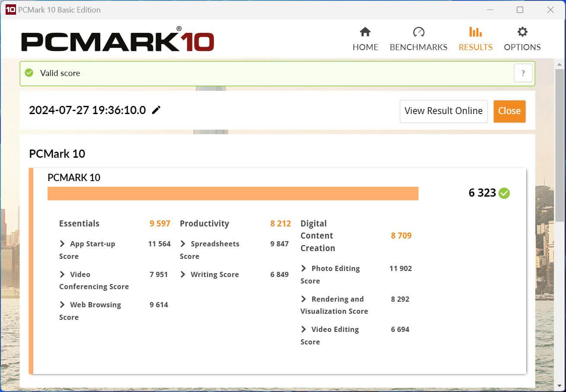The image size is (566, 392).
Task: Click the Photo Editing value 11 902
Action: tap(400, 268)
